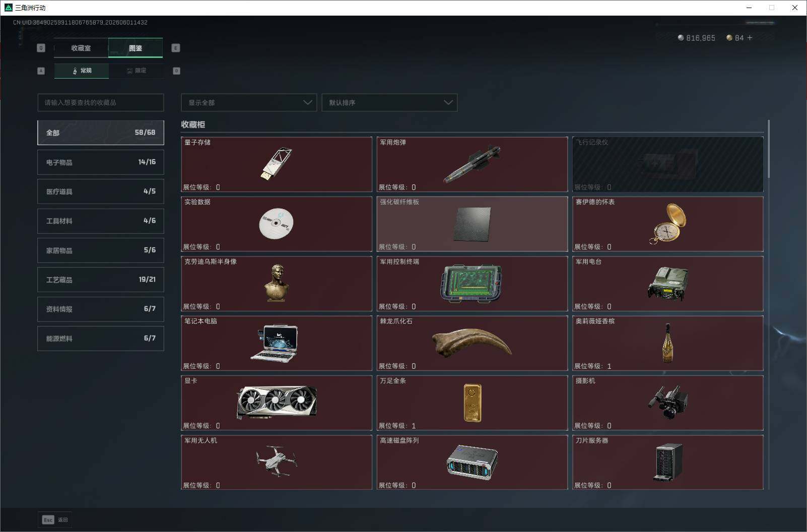Select the 全部 58/68 category

101,132
